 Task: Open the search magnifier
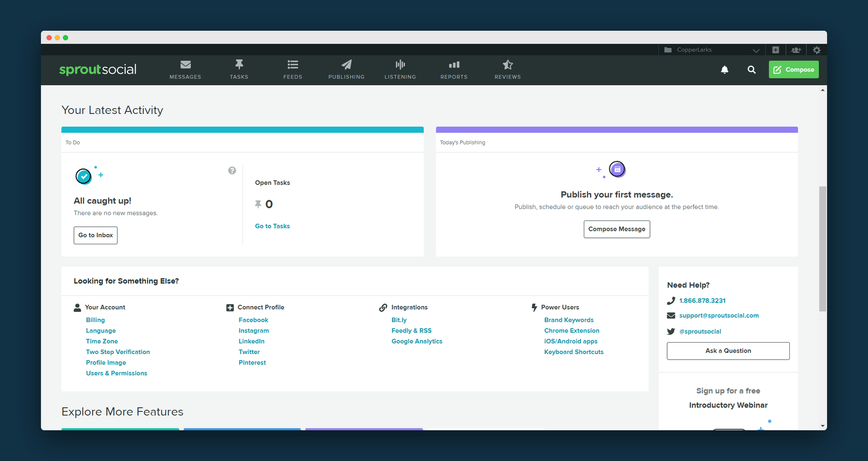(x=751, y=70)
